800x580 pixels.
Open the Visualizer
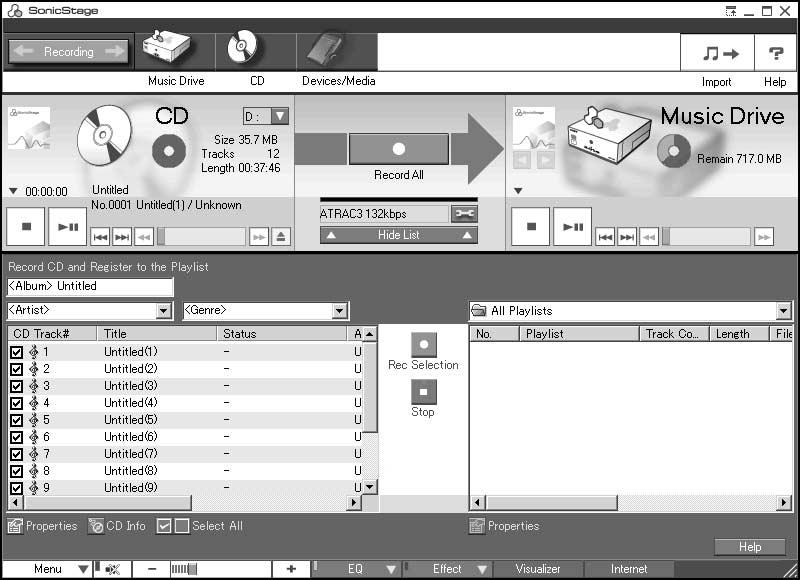[x=538, y=569]
